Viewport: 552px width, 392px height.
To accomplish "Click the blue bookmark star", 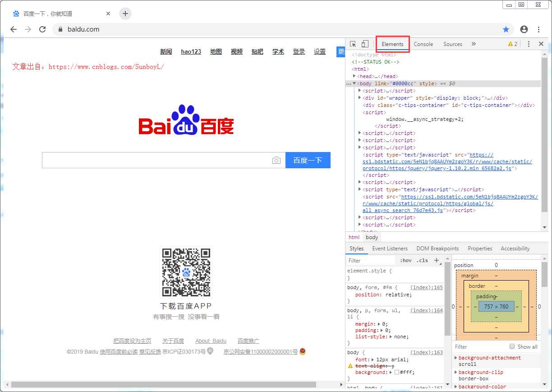I will click(x=506, y=29).
